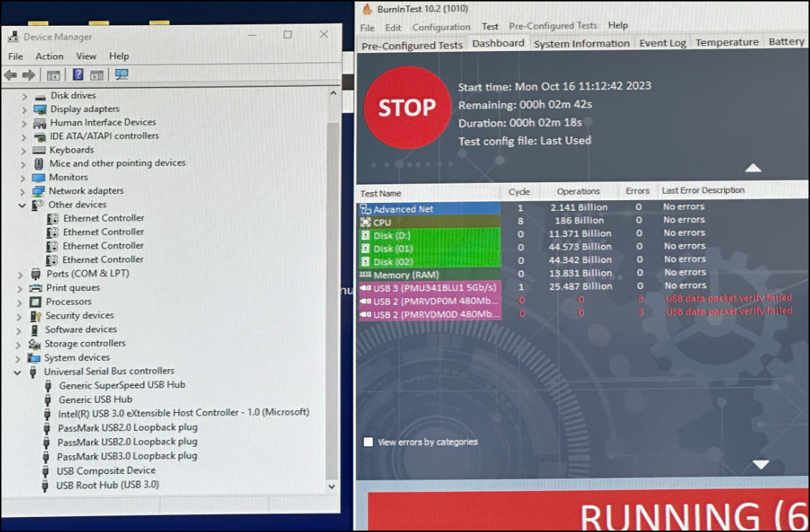Screen dimensions: 810x532
Task: Select USB Composite Device
Action: pos(106,470)
